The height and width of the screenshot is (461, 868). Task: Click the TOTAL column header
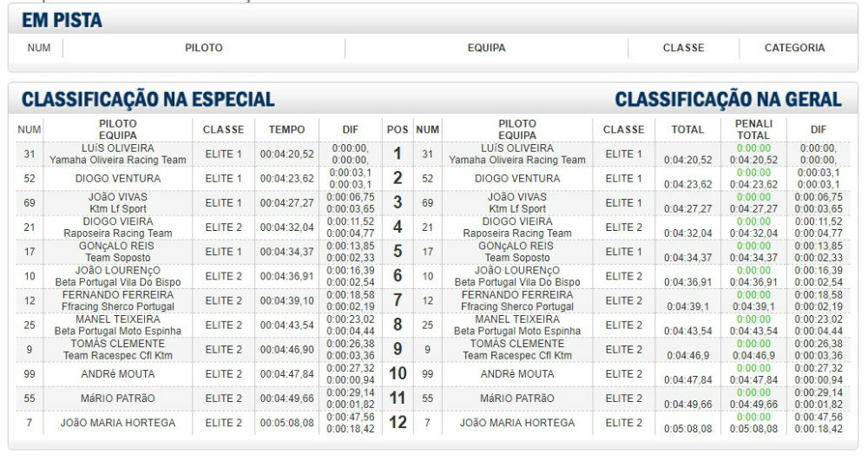pos(687,129)
